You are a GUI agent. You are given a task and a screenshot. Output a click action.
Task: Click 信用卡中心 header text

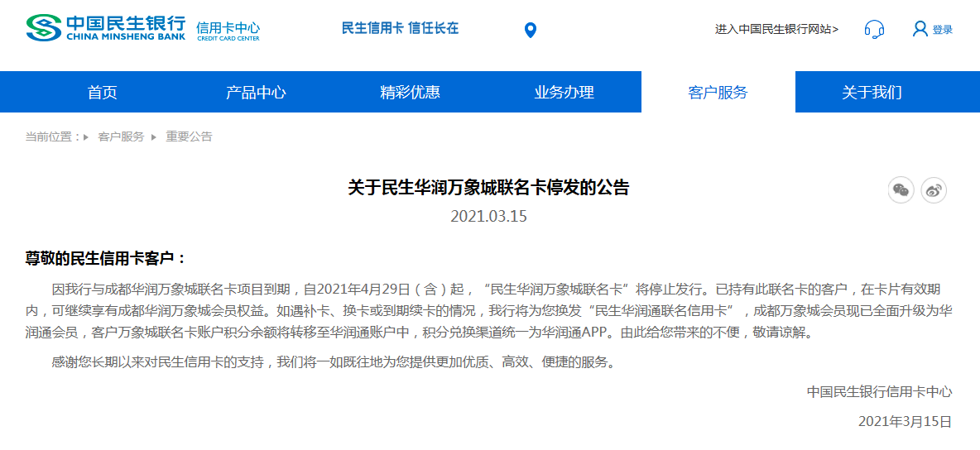pos(228,29)
